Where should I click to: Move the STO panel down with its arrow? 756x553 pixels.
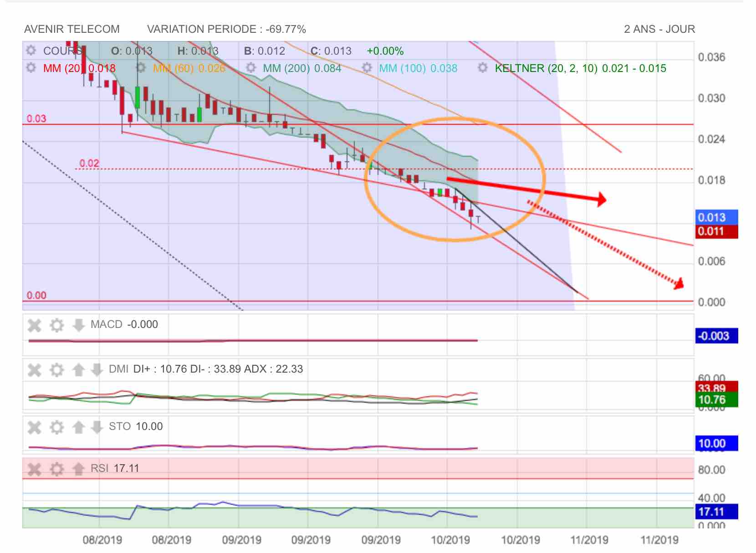97,427
